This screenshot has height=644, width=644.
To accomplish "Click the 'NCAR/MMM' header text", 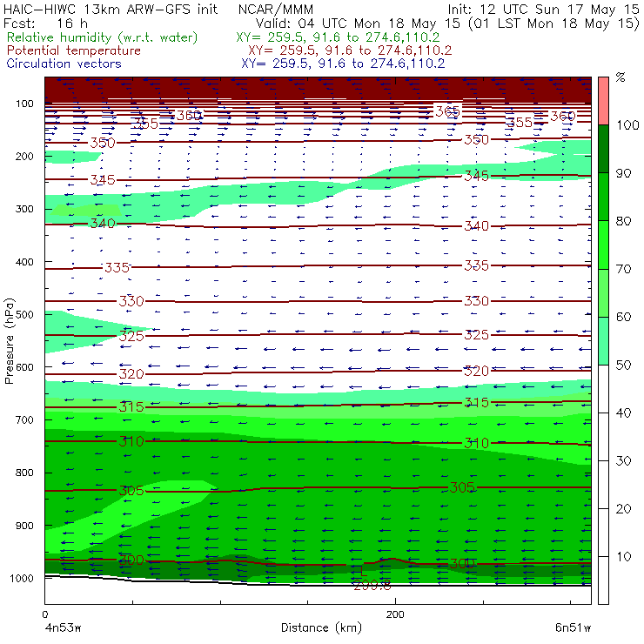I will [x=276, y=10].
